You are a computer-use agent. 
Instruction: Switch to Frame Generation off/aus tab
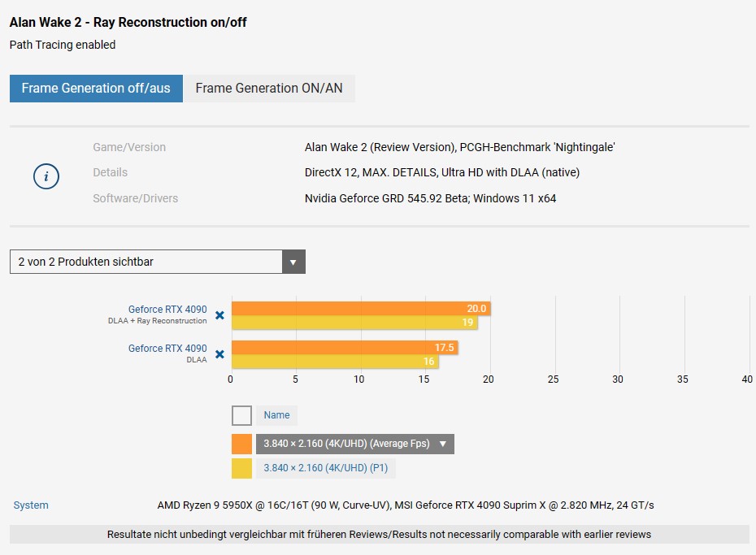[x=96, y=88]
